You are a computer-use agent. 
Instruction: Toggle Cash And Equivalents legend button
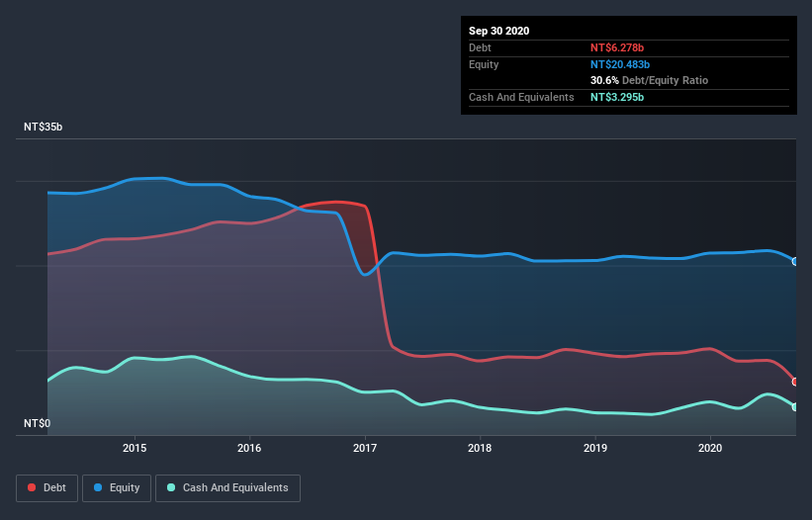(x=227, y=488)
